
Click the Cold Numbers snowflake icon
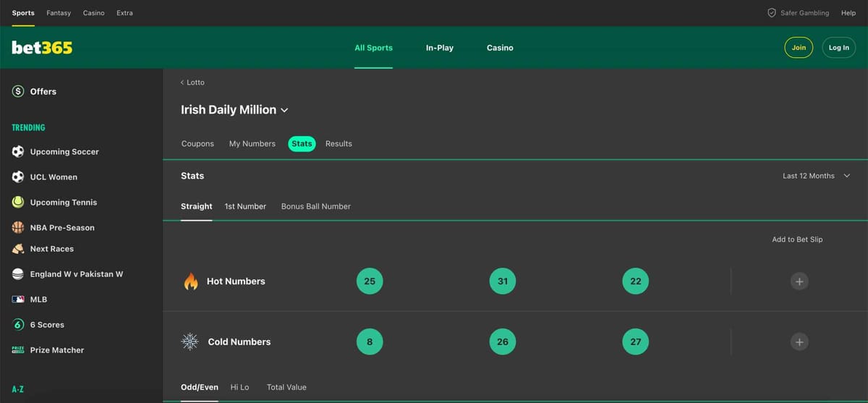coord(190,342)
